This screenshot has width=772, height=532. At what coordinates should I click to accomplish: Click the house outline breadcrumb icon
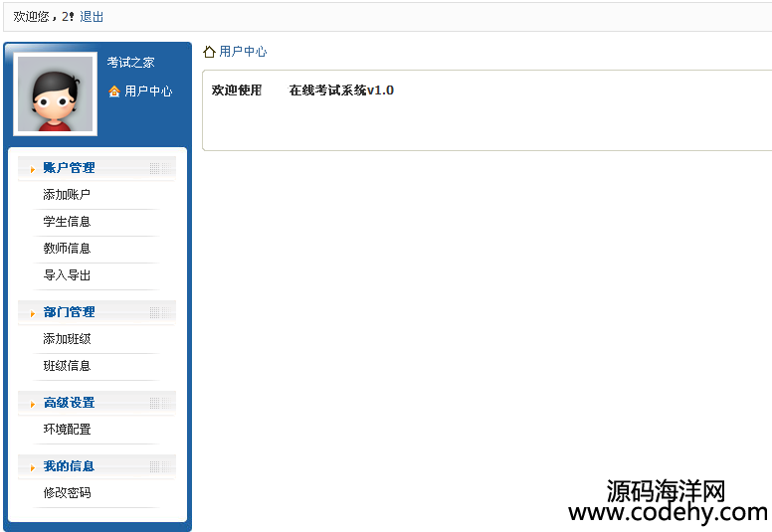[x=209, y=52]
